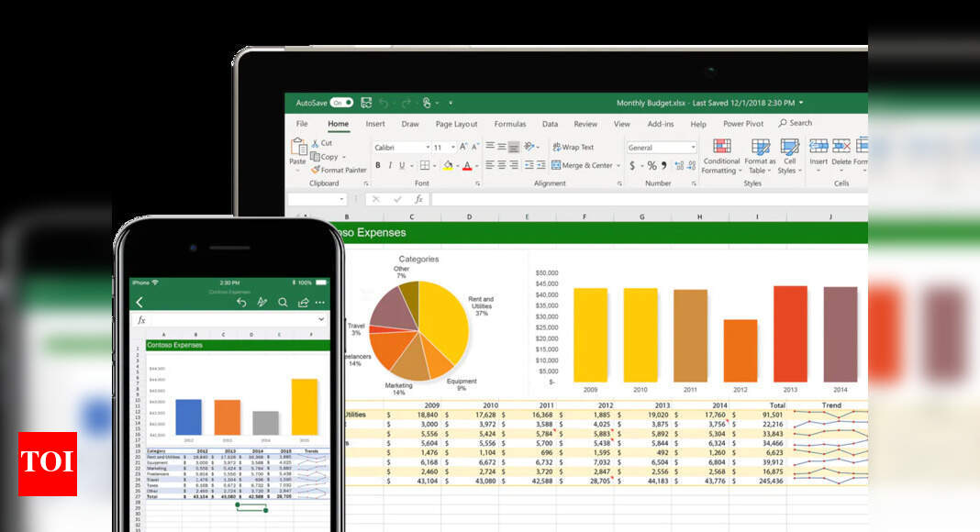Click the Cell Styles icon
Viewport: 980px width, 532px height.
click(789, 147)
